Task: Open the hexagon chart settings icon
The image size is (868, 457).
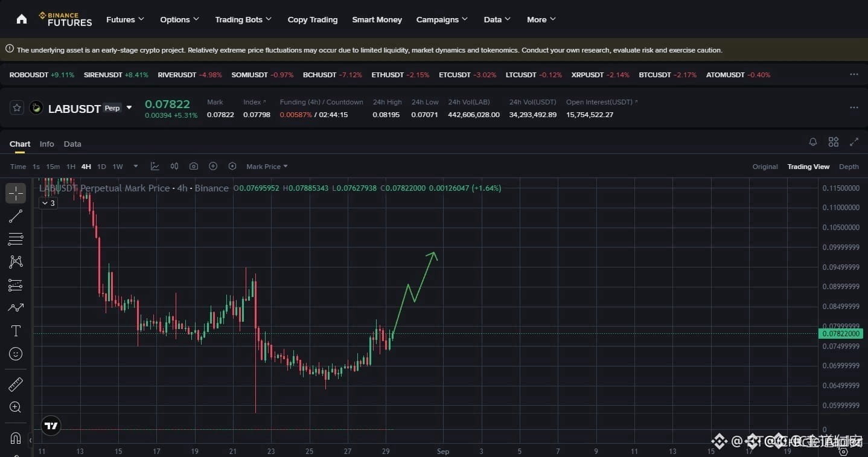Action: pyautogui.click(x=232, y=166)
